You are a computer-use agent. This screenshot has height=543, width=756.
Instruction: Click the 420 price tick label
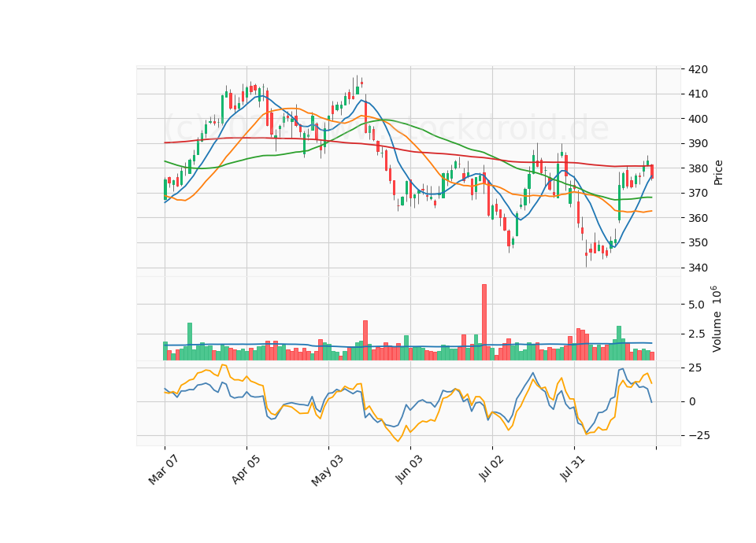click(699, 69)
